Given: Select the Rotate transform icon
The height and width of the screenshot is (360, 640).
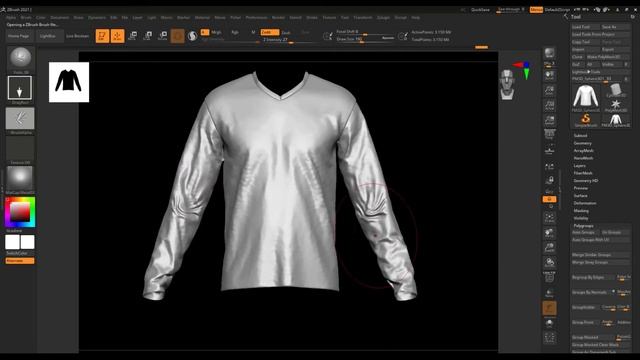Looking at the screenshot, I should [x=162, y=36].
